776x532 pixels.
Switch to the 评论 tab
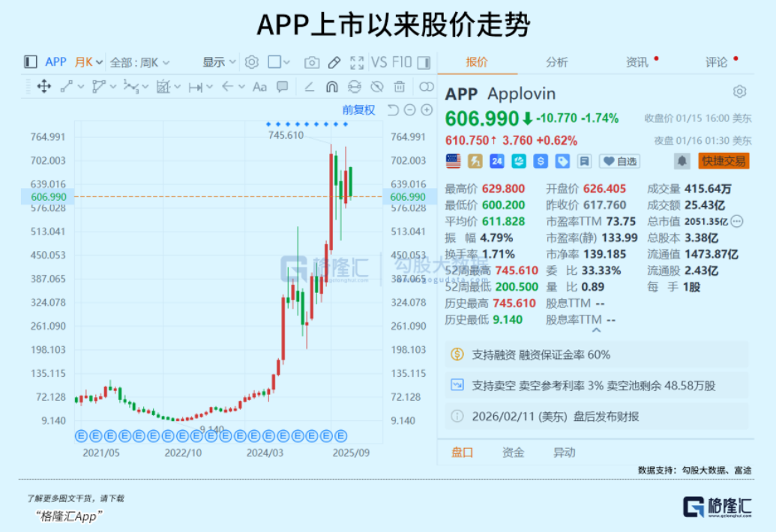(x=716, y=61)
